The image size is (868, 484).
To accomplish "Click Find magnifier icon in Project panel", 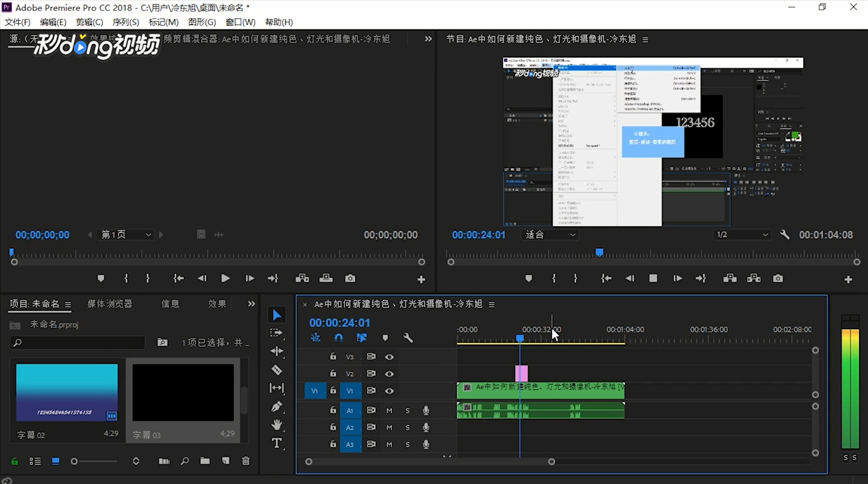I will click(185, 461).
